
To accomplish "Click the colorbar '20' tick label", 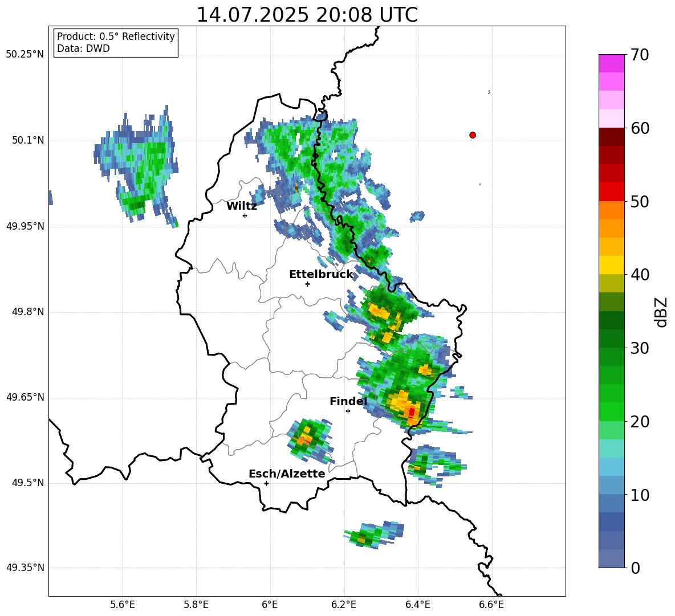I will click(x=640, y=421).
